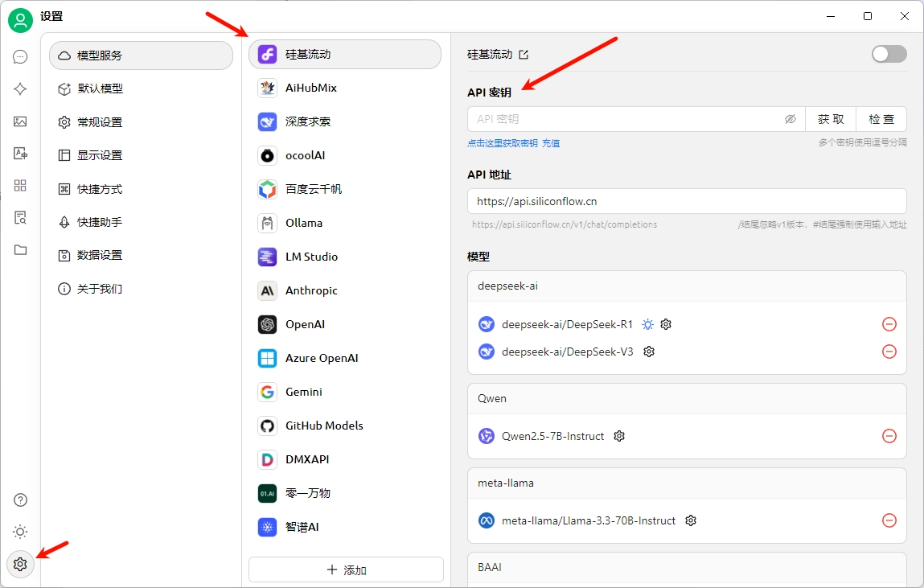Click the API 地址 URL field
Screen dimensions: 924x588
(x=686, y=201)
